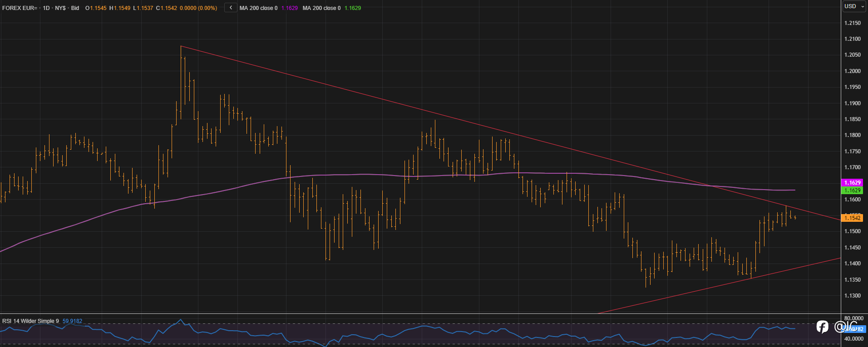Click the 1.1750 price axis label
868x347 pixels.
point(853,152)
